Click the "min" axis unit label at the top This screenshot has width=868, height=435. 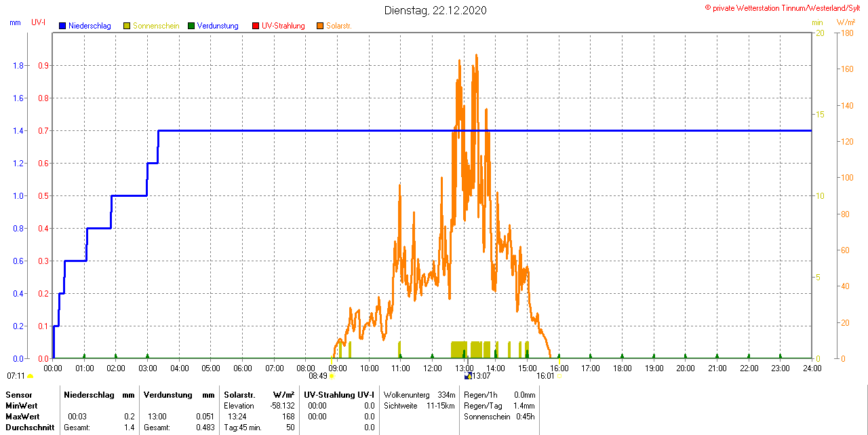point(817,22)
